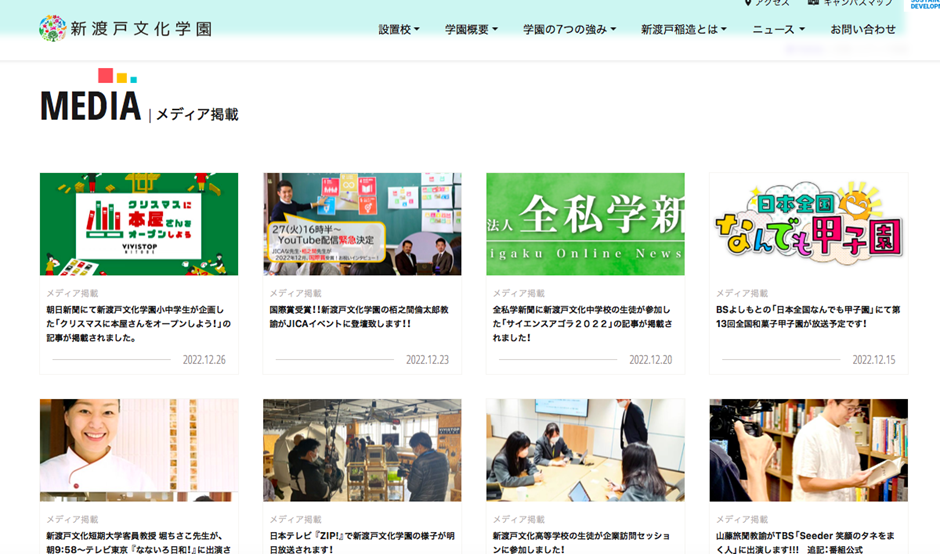
Task: Open the ZIP! filming crew thumbnail
Action: [x=362, y=450]
